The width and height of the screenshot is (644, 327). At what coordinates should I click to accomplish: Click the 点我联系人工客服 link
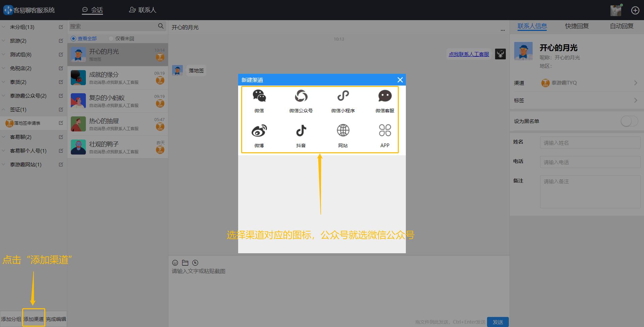click(x=469, y=54)
